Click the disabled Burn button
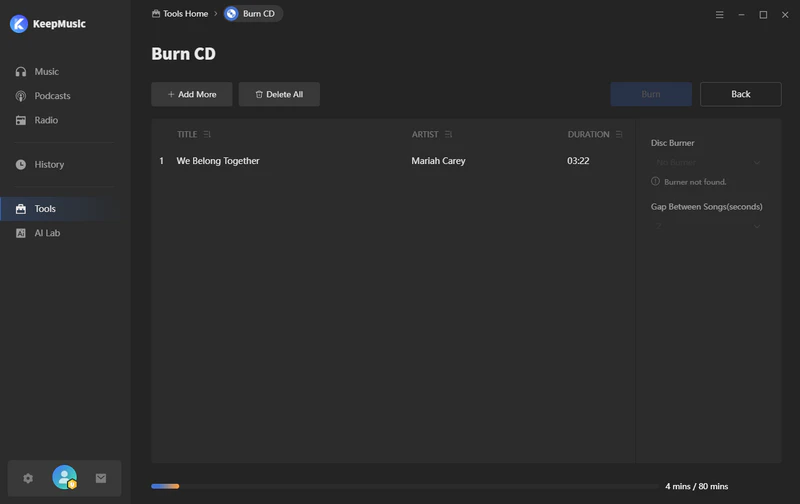This screenshot has width=800, height=504. tap(651, 94)
